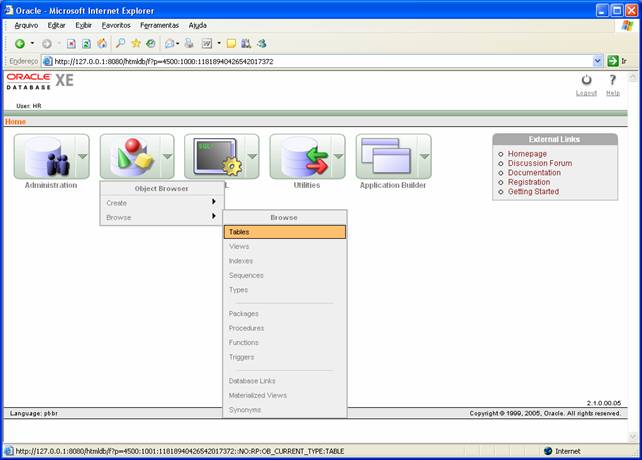Click the browser Home toolbar icon
The height and width of the screenshot is (460, 642).
pos(102,44)
